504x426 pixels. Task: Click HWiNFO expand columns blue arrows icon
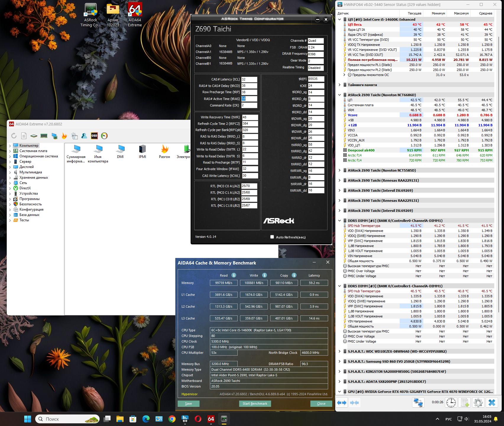click(342, 403)
